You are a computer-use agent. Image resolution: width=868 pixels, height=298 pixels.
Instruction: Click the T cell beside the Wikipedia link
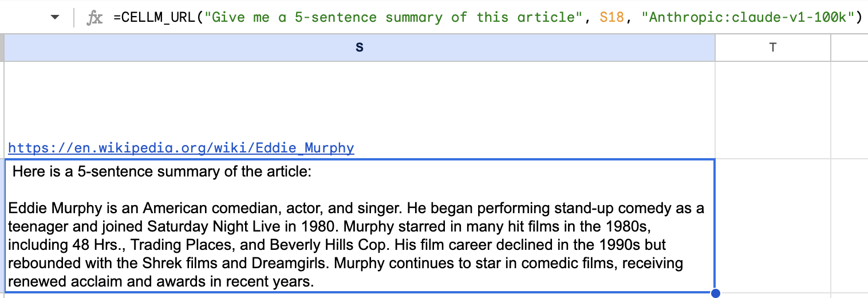773,110
